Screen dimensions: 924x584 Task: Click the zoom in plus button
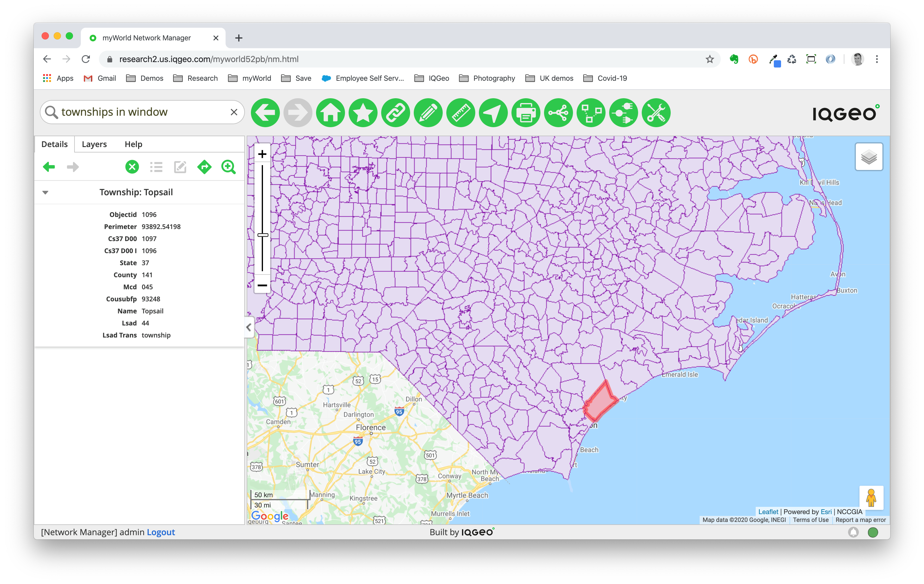(262, 153)
